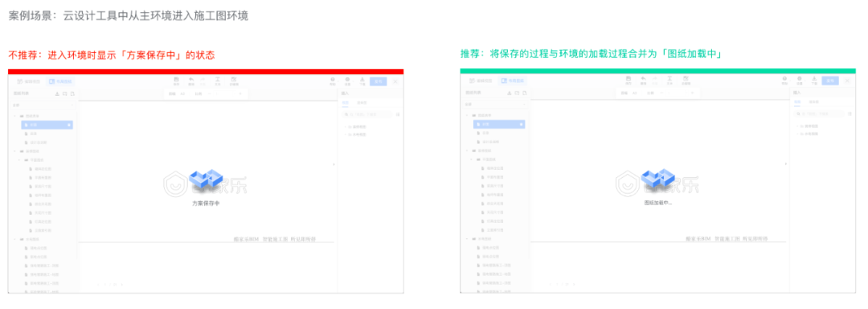Collapse the first tree folder in right screenshot's list
Image resolution: width=868 pixels, height=309 pixels.
click(468, 116)
